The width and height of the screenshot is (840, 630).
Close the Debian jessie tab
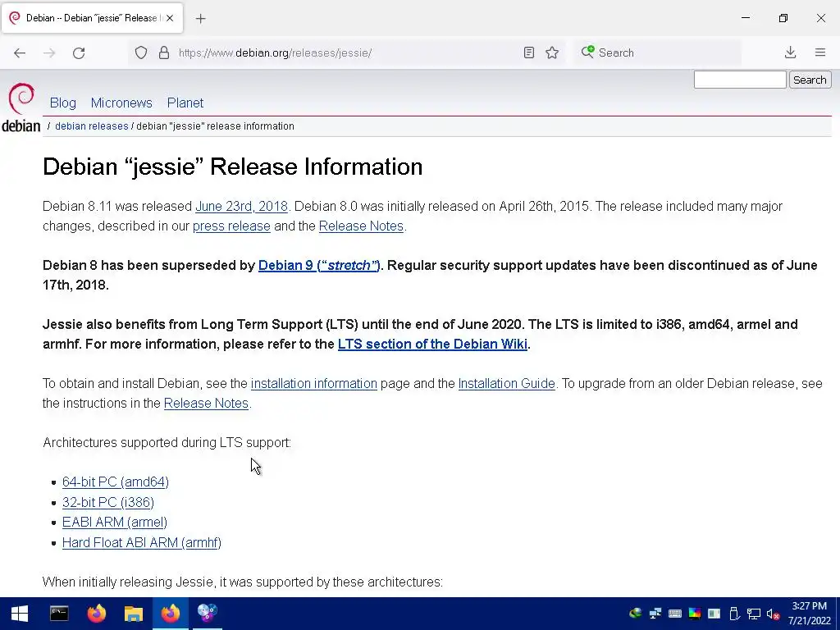[x=170, y=18]
